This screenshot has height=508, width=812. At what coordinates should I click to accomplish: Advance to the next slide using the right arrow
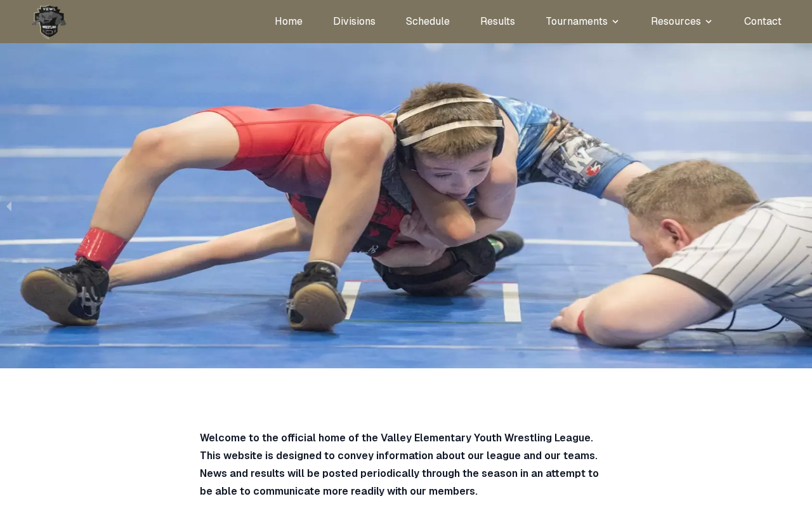pyautogui.click(x=804, y=206)
